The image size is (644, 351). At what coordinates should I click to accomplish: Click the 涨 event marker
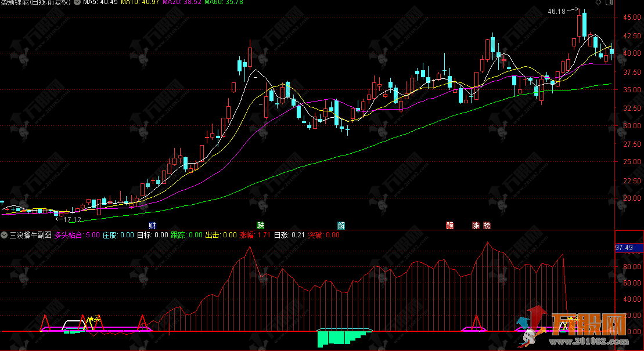[x=476, y=225]
